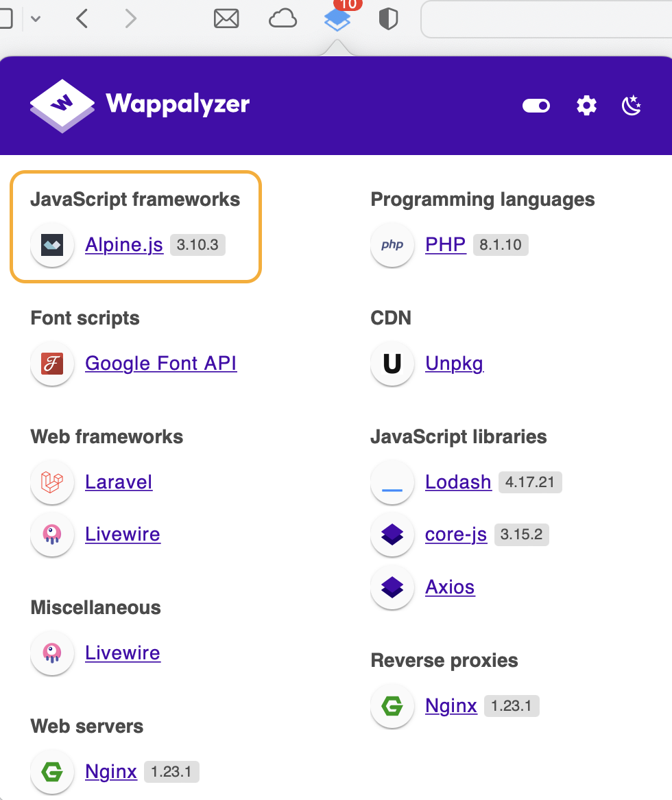Click the Google Font API icon

(52, 363)
